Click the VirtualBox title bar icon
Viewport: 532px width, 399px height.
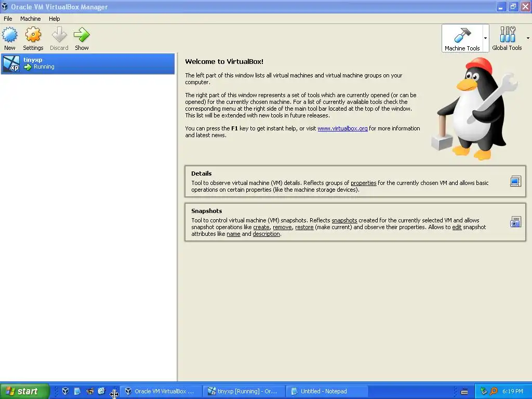coord(5,6)
